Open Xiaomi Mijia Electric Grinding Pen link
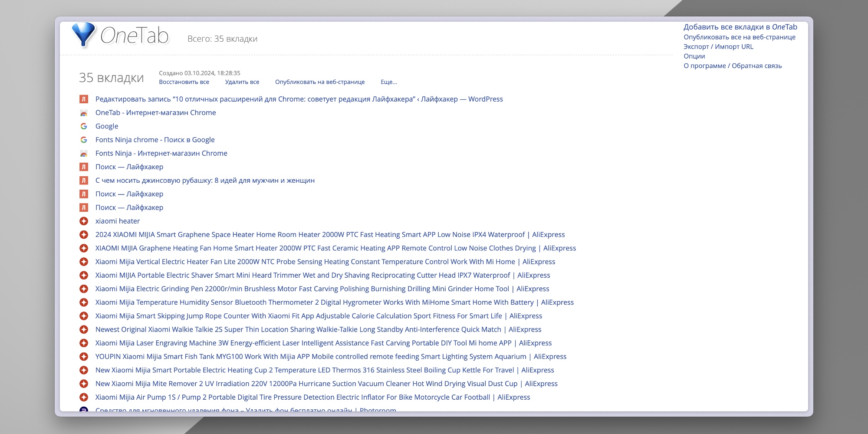The width and height of the screenshot is (868, 434). point(322,289)
